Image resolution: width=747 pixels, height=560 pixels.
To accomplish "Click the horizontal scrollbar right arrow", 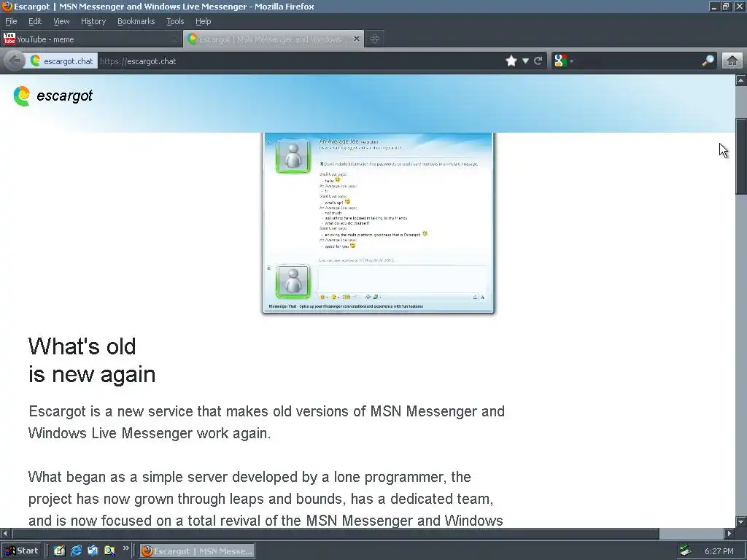I will point(729,533).
